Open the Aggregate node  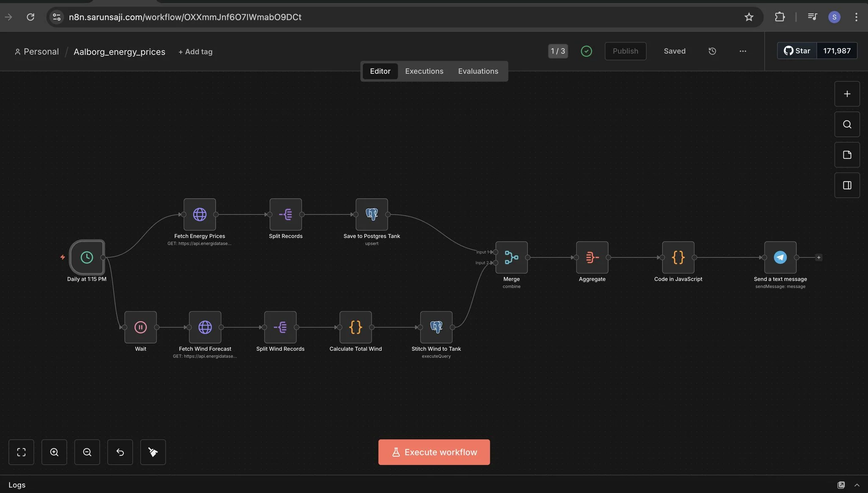pyautogui.click(x=592, y=257)
